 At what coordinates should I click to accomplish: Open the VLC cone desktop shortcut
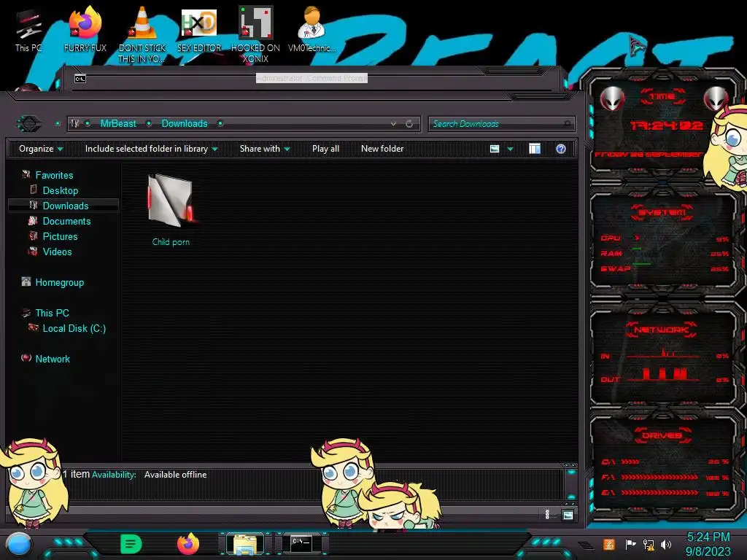tap(142, 34)
